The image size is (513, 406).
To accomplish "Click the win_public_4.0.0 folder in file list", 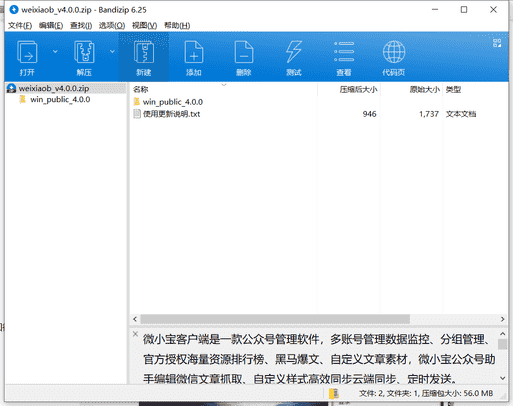I will point(173,102).
